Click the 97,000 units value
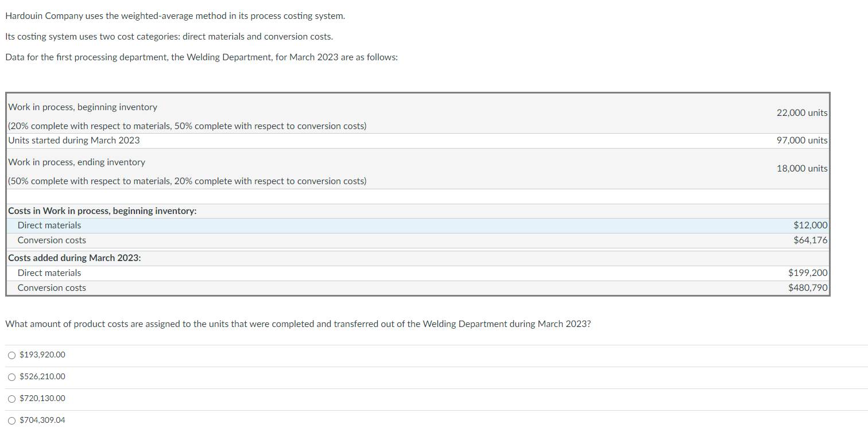This screenshot has height=432, width=868. point(802,140)
